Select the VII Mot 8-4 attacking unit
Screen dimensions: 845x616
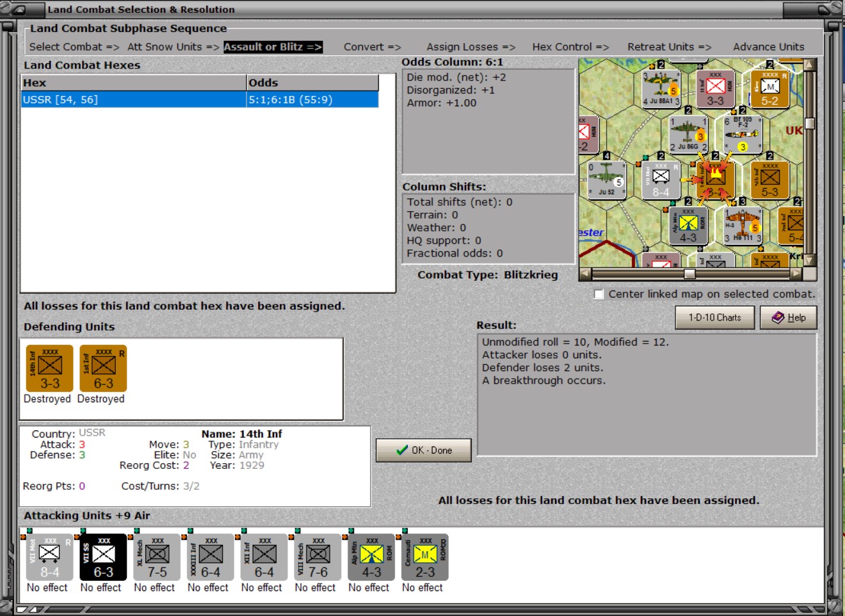click(49, 557)
